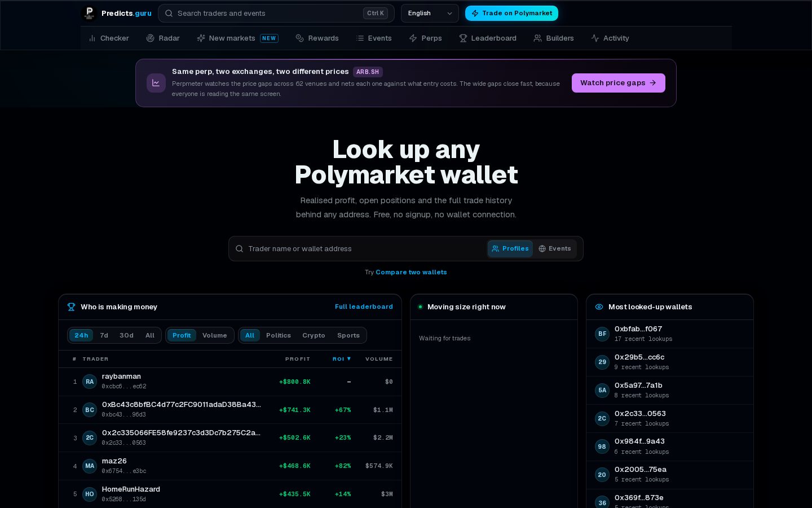This screenshot has height=508, width=812.
Task: Click the trophy icon beside Who is making money
Action: point(72,307)
